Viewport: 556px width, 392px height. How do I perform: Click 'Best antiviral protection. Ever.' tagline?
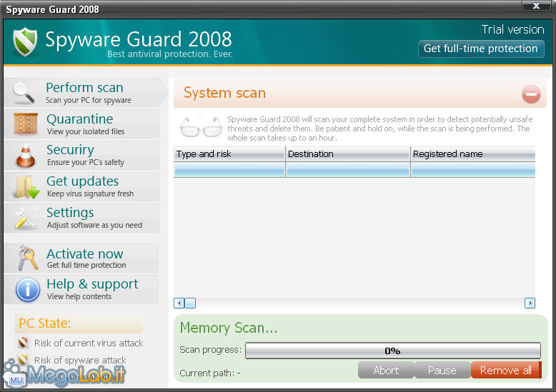[x=170, y=54]
